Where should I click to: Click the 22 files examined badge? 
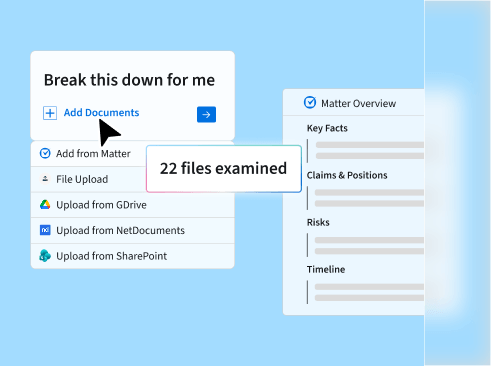224,169
